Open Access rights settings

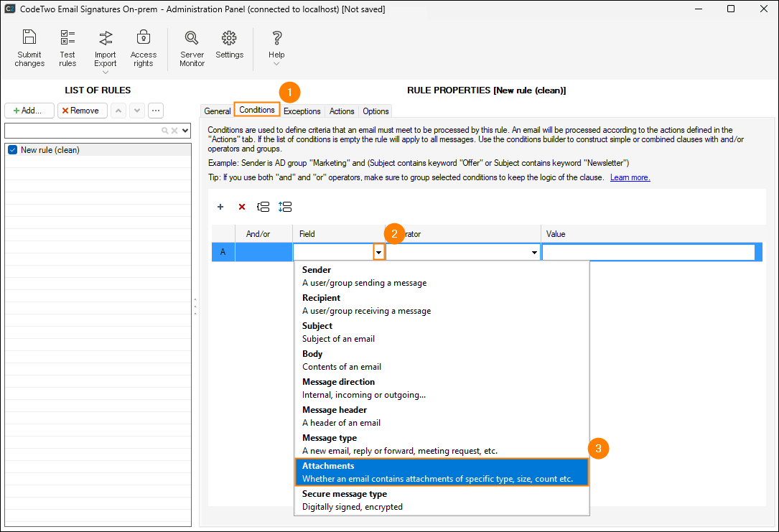144,37
